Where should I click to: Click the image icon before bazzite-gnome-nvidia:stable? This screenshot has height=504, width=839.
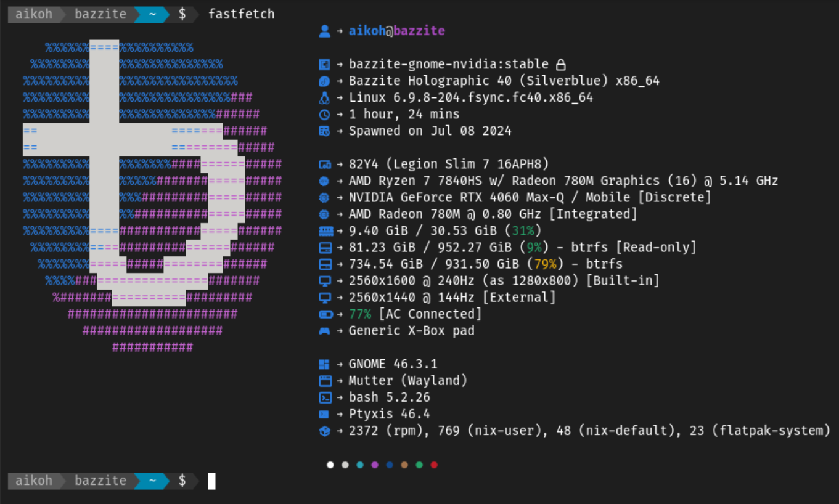pyautogui.click(x=325, y=64)
